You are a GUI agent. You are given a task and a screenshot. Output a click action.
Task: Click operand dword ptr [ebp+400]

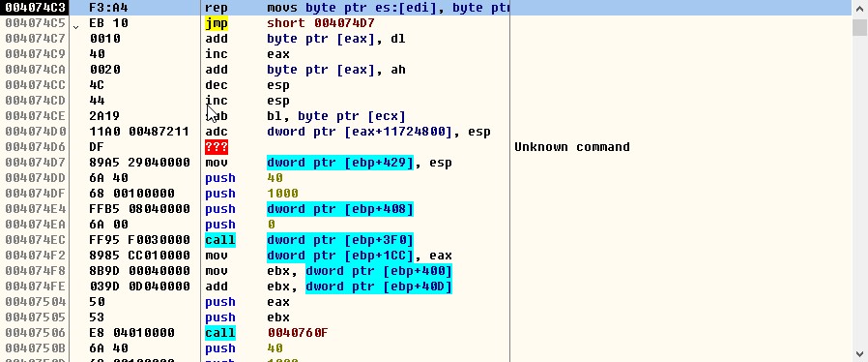(379, 271)
